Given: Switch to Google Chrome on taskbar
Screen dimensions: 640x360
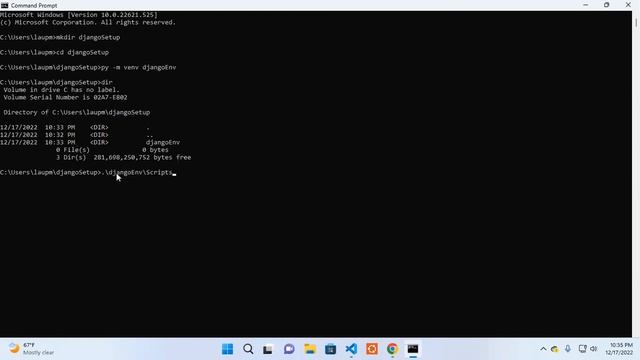Looking at the screenshot, I should click(392, 349).
